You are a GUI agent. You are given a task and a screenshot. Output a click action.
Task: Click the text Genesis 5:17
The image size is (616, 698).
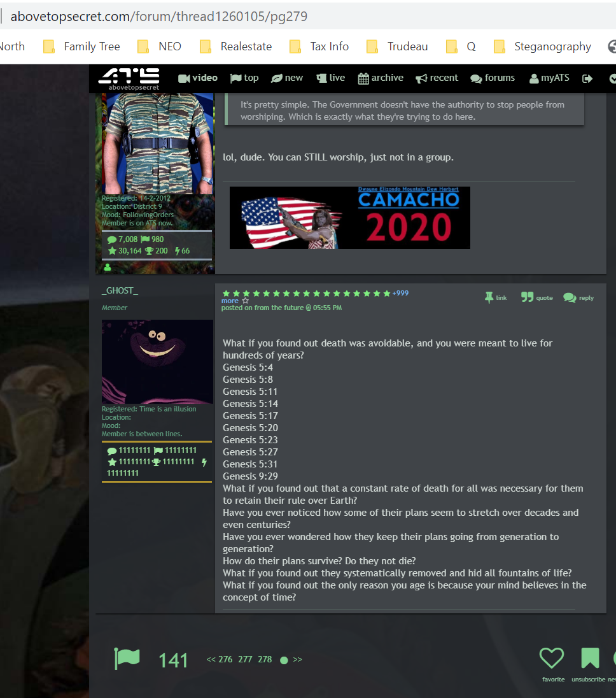250,416
